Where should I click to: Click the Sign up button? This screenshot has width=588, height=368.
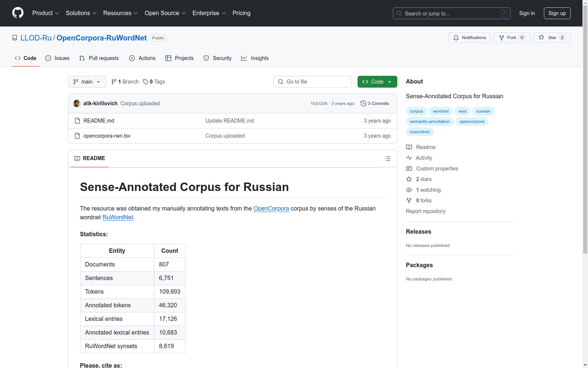(x=557, y=13)
